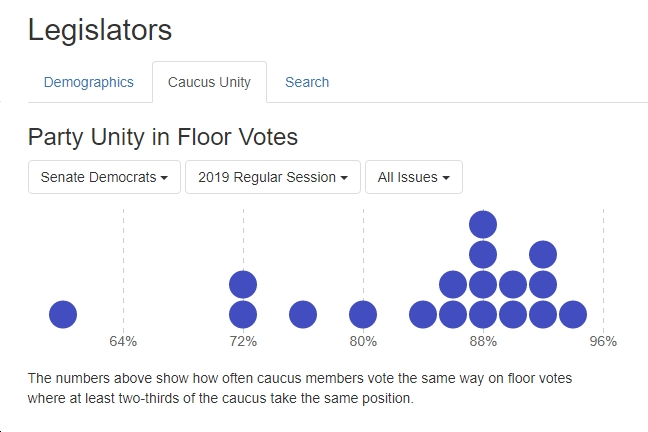
Task: Select the Caucus Unity tab
Action: pyautogui.click(x=210, y=82)
